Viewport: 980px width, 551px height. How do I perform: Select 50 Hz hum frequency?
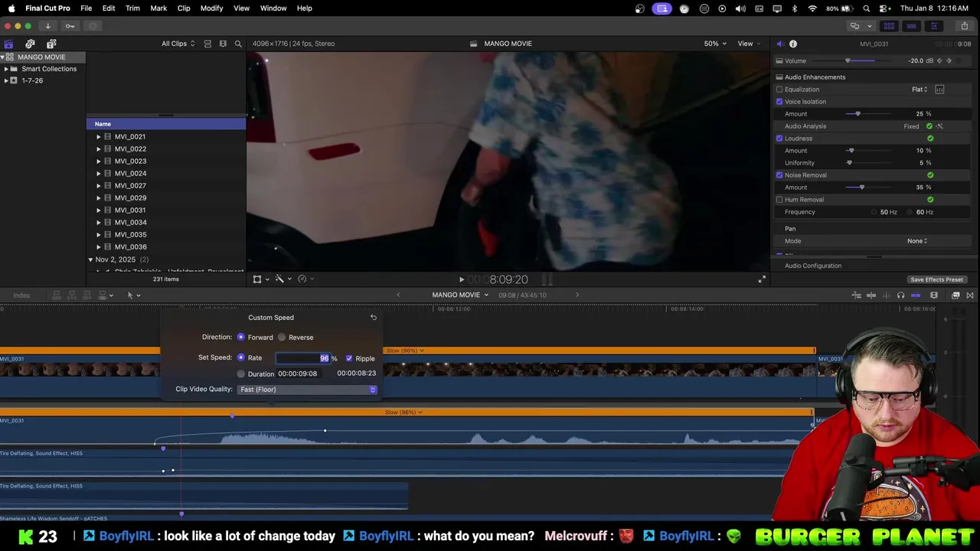pos(874,212)
